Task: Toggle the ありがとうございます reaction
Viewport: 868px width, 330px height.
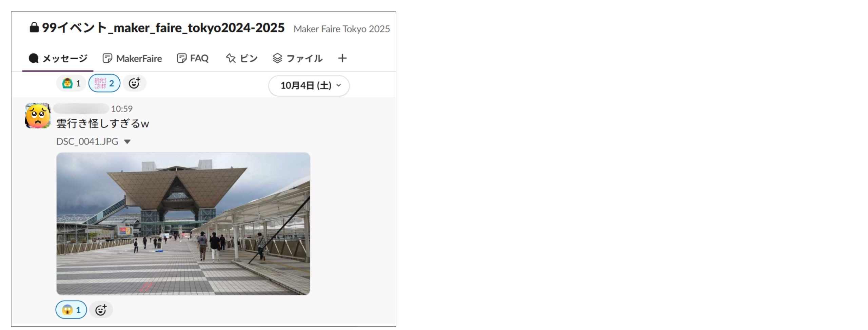Action: click(104, 83)
